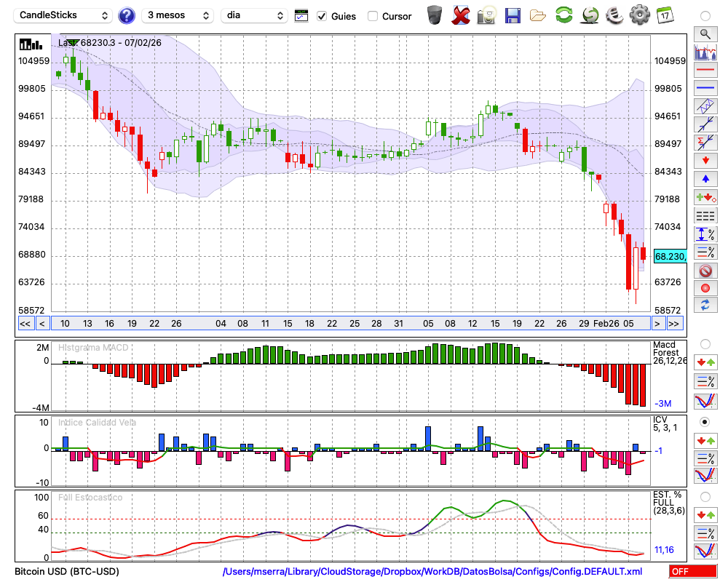
Task: Select the diagonal trend line tool
Action: 705,124
